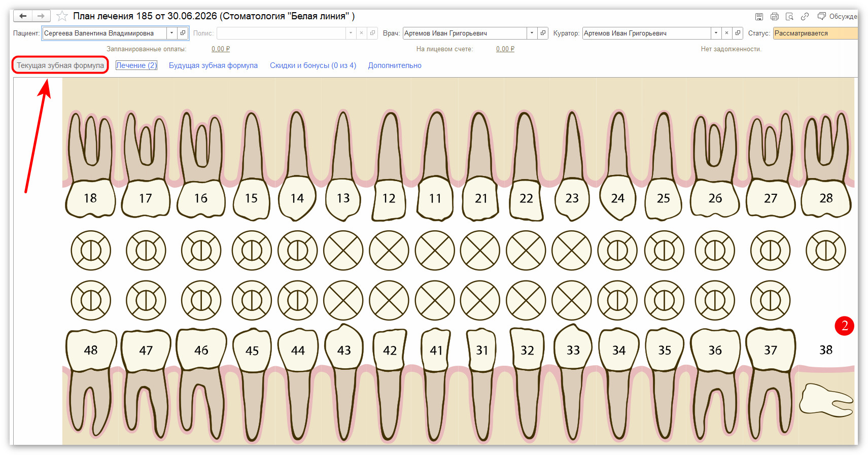Viewport: 868px width, 455px height.
Task: Expand the Куратор dropdown list
Action: 716,33
